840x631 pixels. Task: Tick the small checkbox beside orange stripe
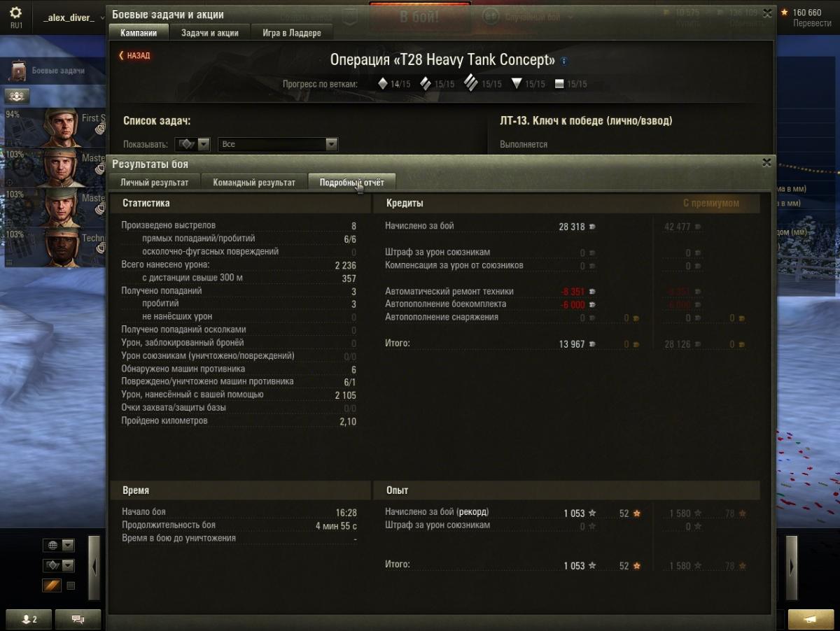(71, 586)
